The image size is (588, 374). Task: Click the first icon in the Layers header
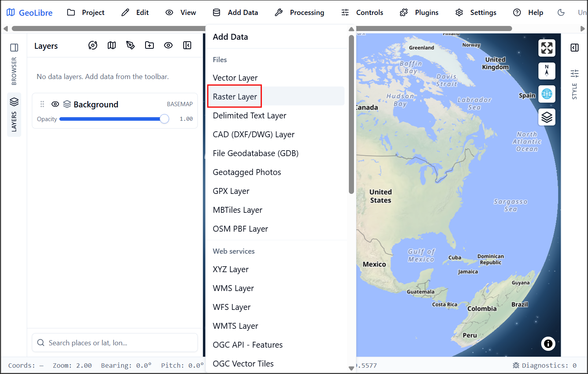coord(93,45)
